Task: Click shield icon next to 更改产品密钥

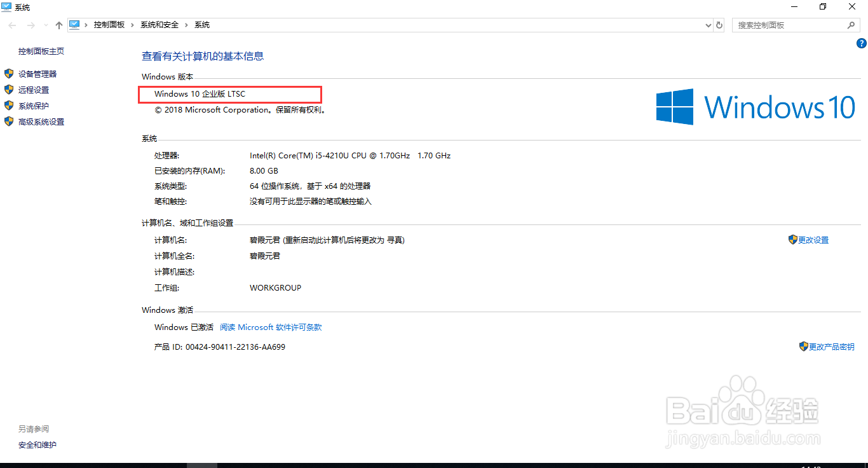Action: (803, 347)
